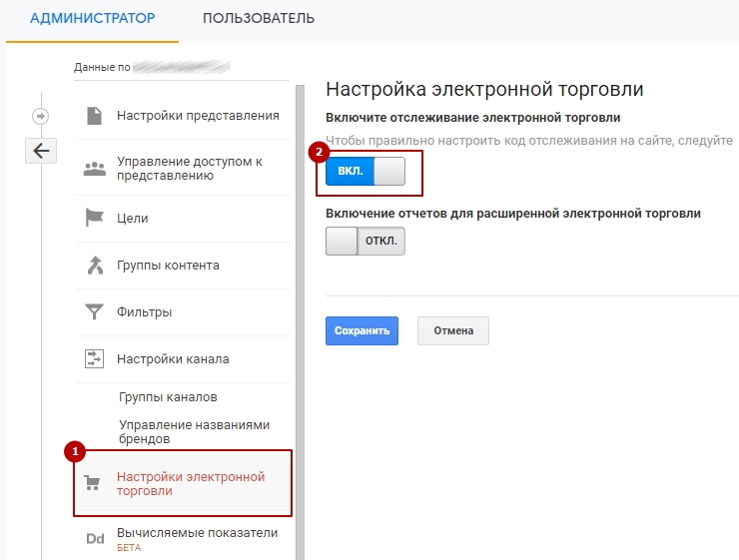Click the funnel icon for Фильтры
This screenshot has width=739, height=560.
coord(94,311)
